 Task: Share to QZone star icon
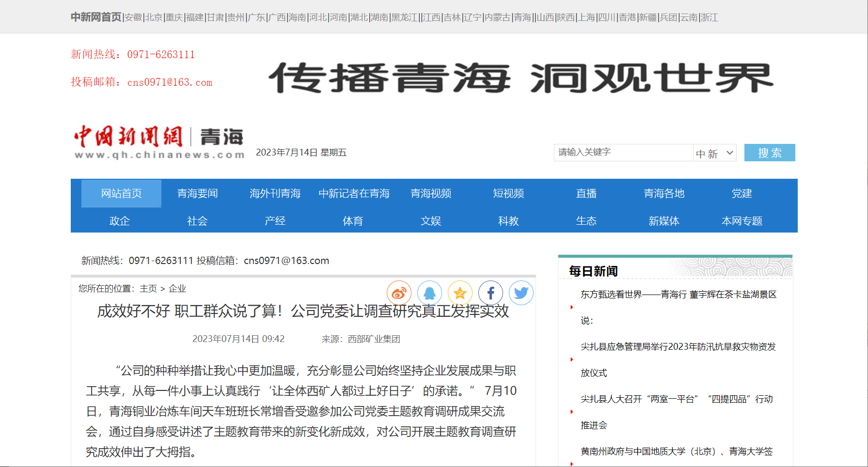[x=460, y=293]
